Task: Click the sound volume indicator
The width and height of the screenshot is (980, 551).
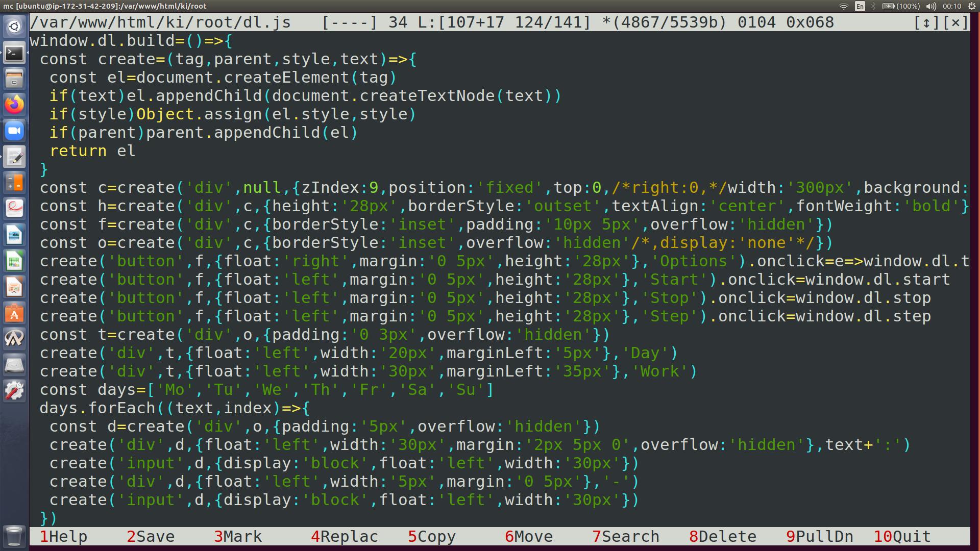Action: (x=931, y=6)
